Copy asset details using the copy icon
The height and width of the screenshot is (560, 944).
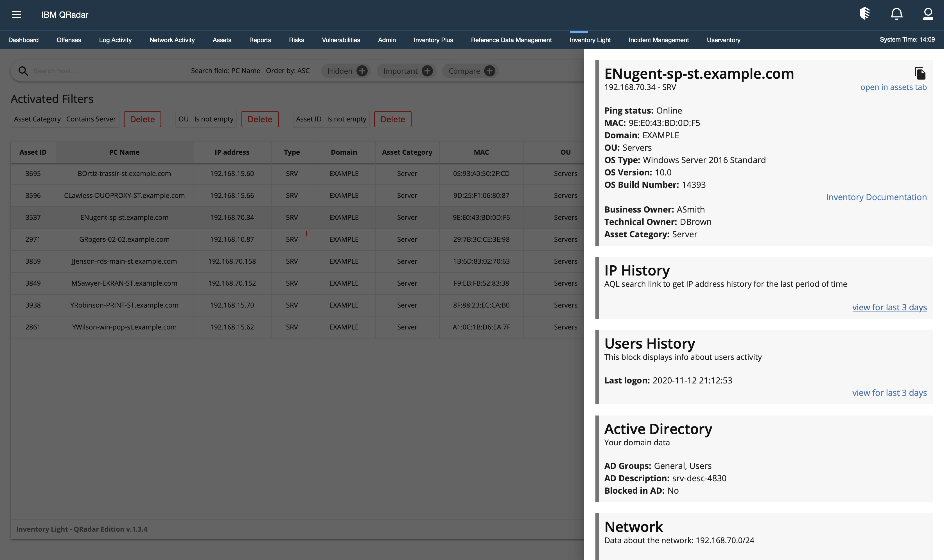pos(920,74)
